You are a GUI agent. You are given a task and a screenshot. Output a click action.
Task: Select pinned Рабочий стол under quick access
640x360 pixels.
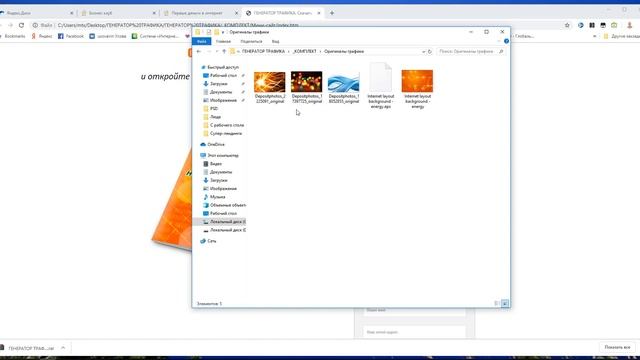[223, 76]
